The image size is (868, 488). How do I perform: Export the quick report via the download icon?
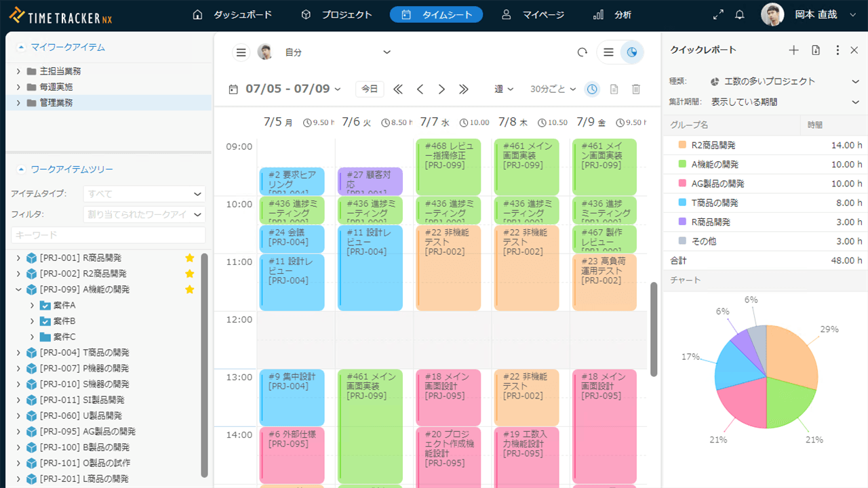[815, 50]
